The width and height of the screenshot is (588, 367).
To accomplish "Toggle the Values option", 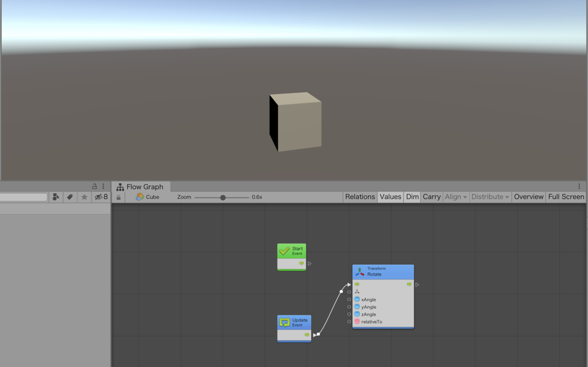I will pos(391,196).
